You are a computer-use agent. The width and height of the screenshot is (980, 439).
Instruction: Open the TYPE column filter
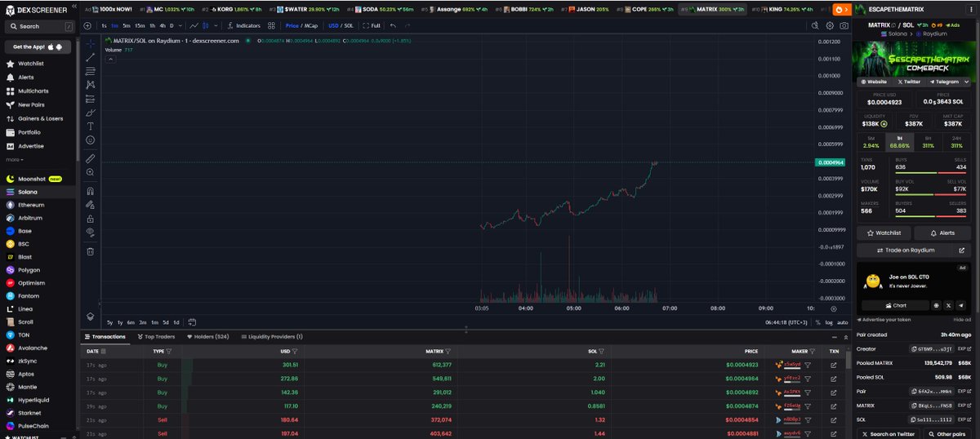coord(169,351)
